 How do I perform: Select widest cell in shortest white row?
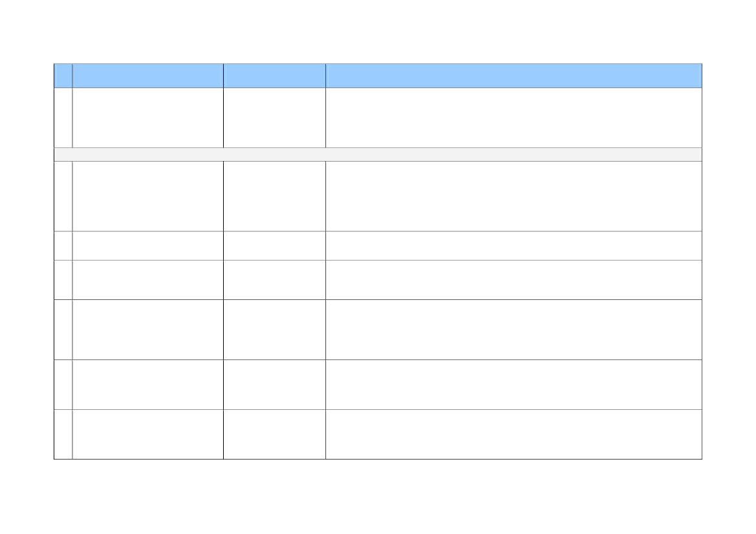(513, 246)
